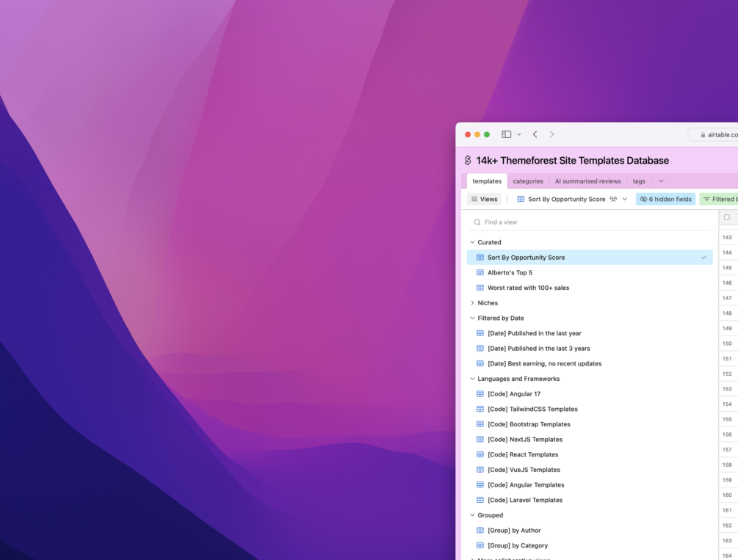Click the grid icon beside [Code] Angular 17
This screenshot has width=738, height=560.
point(480,394)
